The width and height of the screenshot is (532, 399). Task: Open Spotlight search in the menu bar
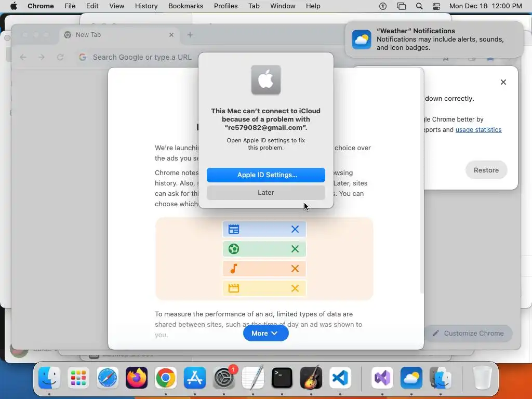[419, 6]
